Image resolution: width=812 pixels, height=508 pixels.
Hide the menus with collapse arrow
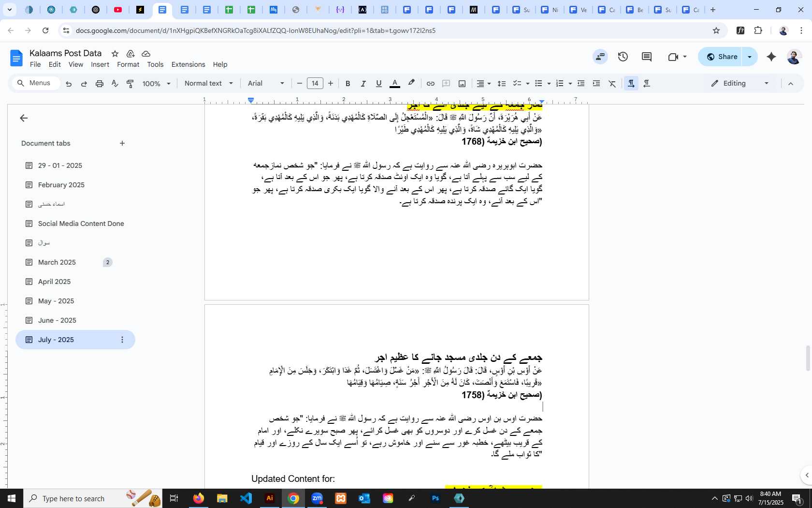click(791, 84)
